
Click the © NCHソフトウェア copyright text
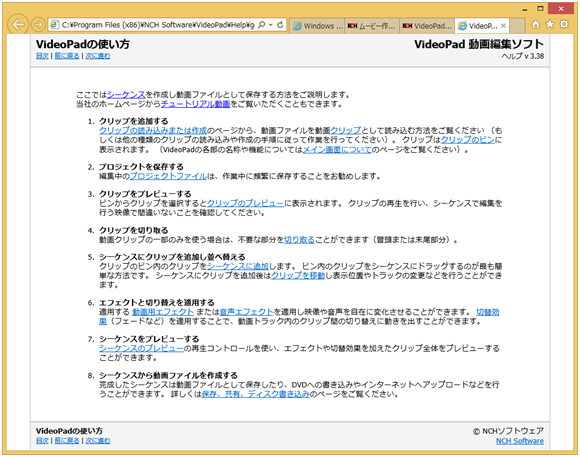click(x=508, y=431)
